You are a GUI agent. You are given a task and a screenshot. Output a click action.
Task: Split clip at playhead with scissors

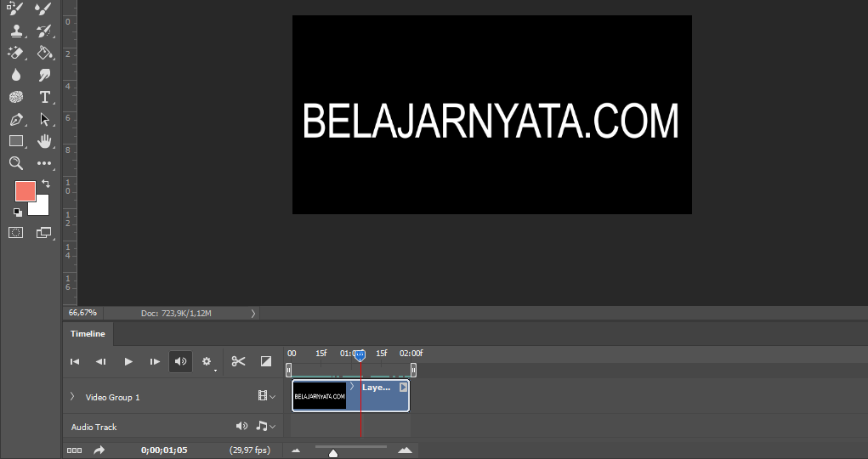239,361
